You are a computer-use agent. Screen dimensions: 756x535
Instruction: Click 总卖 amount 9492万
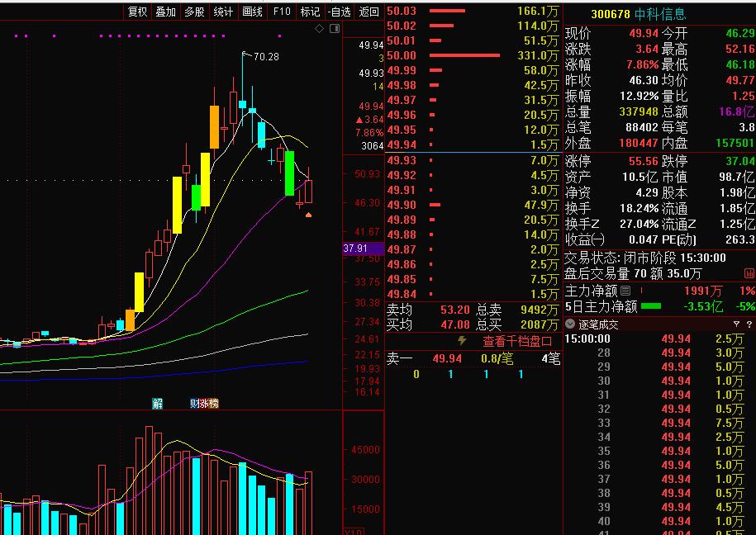point(539,310)
